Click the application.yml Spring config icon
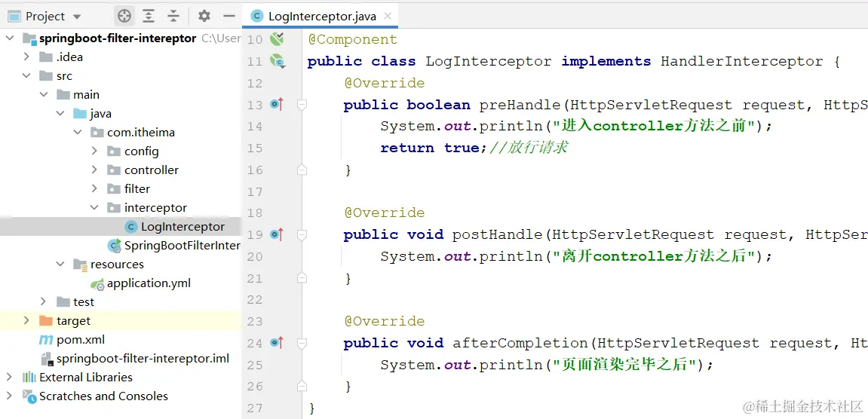Screen dimensions: 868x419 (x=98, y=284)
